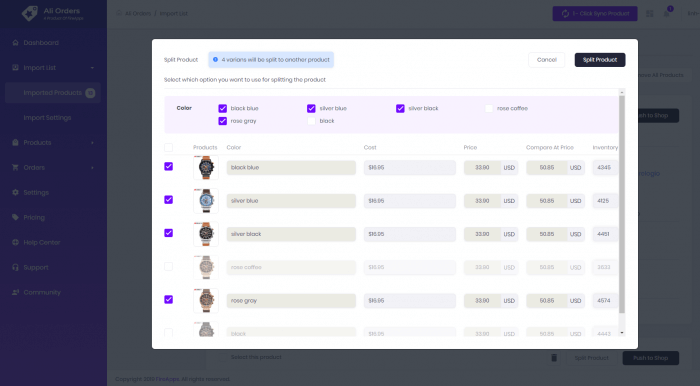Click the silver black watch thumbnail
The height and width of the screenshot is (386, 700).
tap(206, 234)
